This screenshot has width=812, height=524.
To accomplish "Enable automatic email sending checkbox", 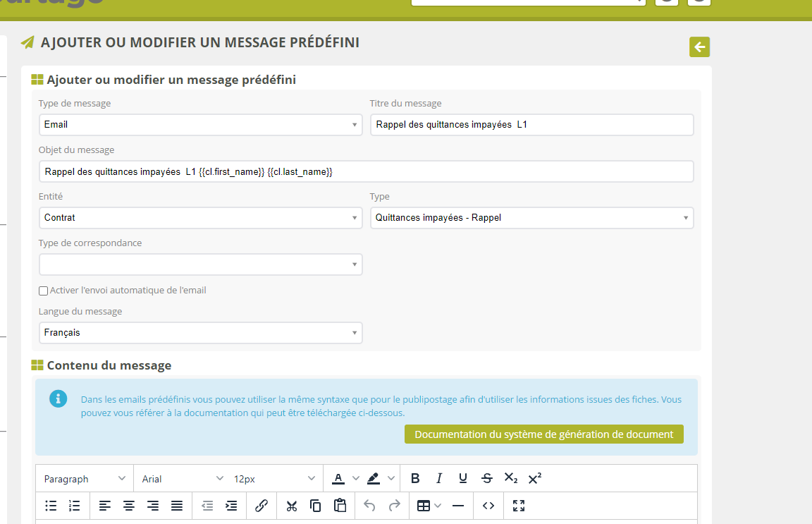I will click(44, 291).
